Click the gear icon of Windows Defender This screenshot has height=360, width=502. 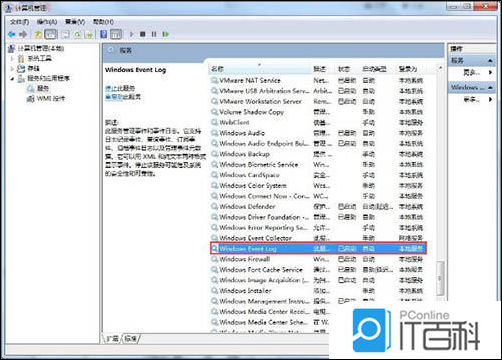(214, 207)
